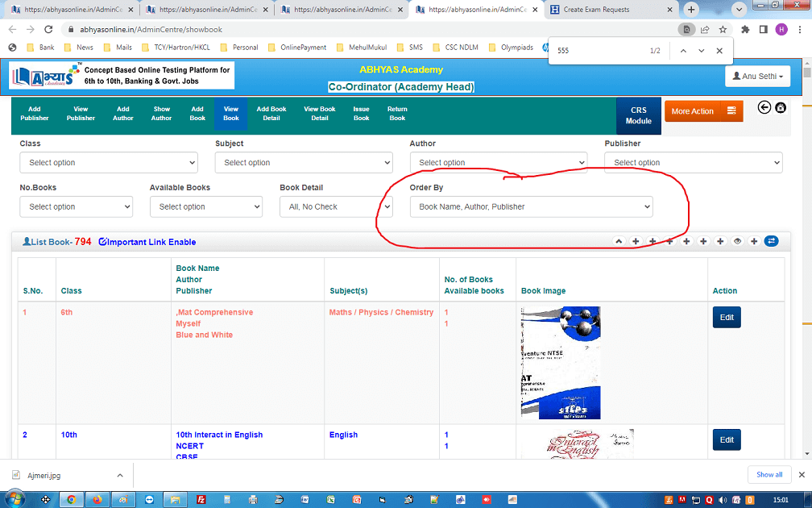Expand the Order By dropdown
Screen dimensions: 812x508
coord(531,207)
